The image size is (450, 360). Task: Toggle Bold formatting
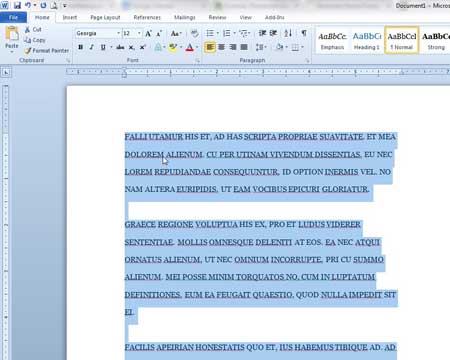click(80, 47)
